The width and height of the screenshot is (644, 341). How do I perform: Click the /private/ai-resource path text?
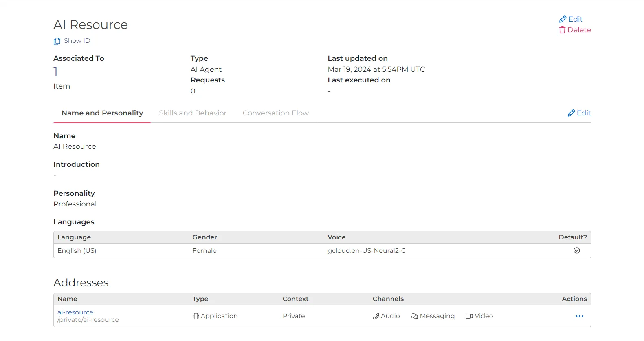[x=88, y=320]
